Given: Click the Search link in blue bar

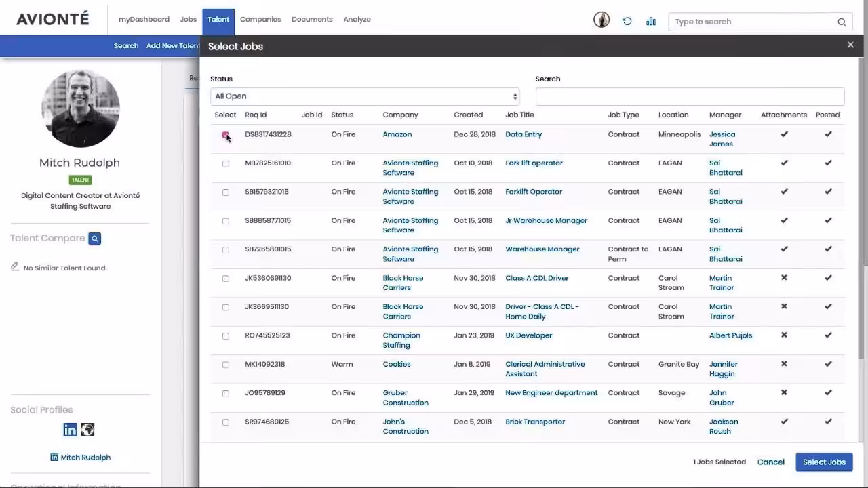Looking at the screenshot, I should pos(126,45).
